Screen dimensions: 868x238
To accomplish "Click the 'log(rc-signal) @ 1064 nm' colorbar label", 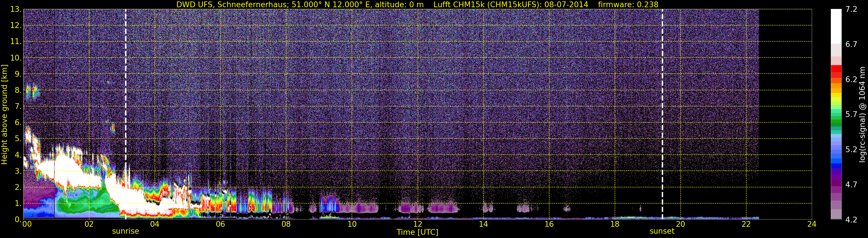I will coord(863,114).
